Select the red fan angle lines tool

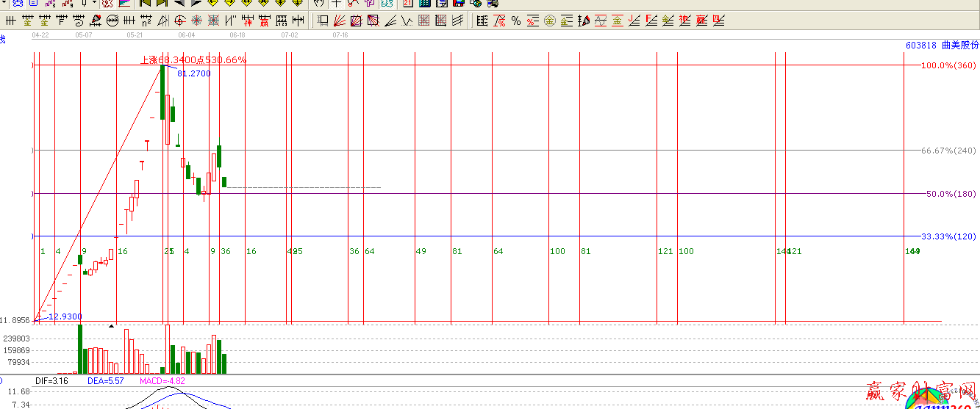[340, 21]
